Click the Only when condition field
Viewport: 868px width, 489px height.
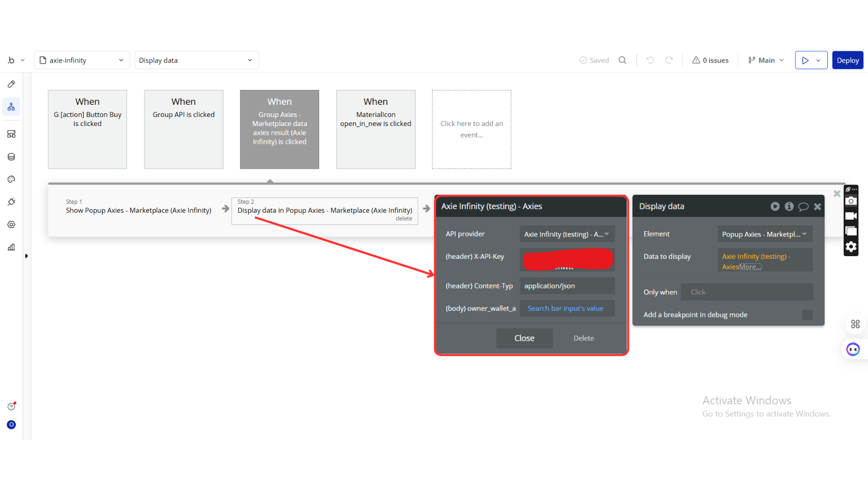tap(747, 292)
